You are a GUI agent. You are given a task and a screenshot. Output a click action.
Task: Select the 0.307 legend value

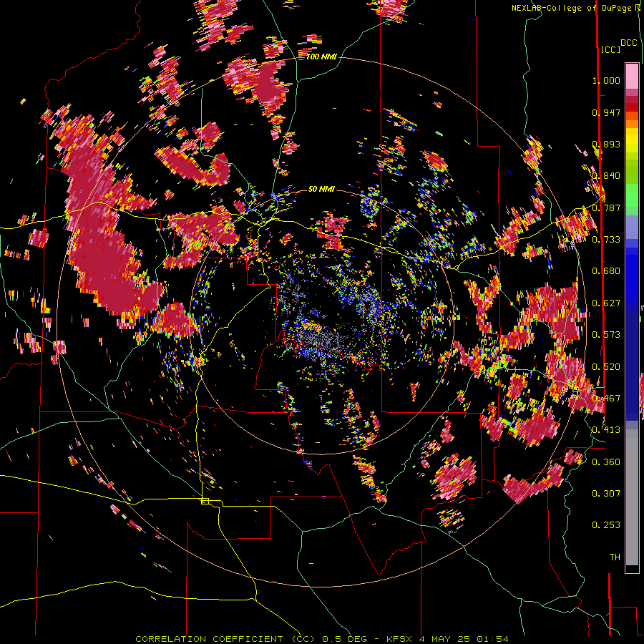(x=606, y=494)
